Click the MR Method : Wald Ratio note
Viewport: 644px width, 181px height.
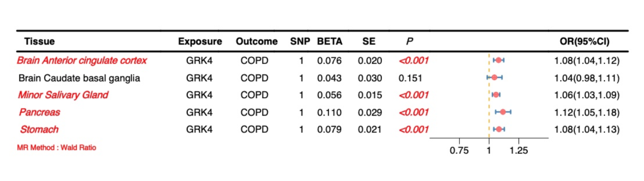click(56, 147)
